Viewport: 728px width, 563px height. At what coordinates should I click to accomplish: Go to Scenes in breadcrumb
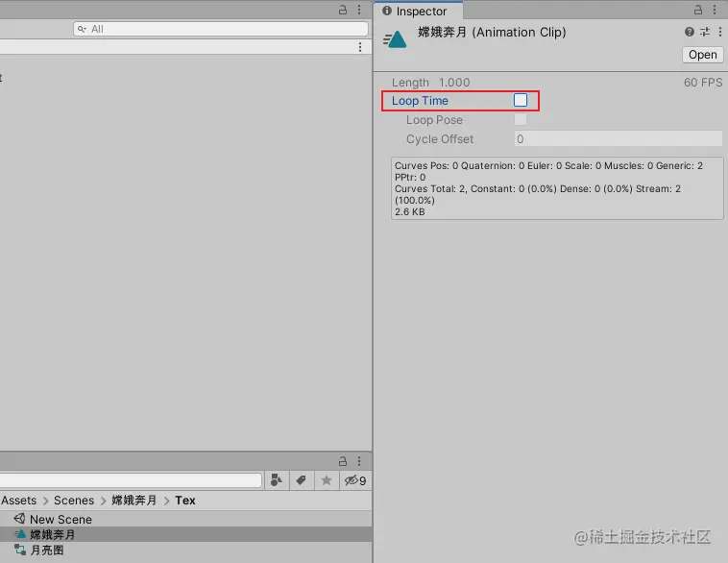pos(74,501)
